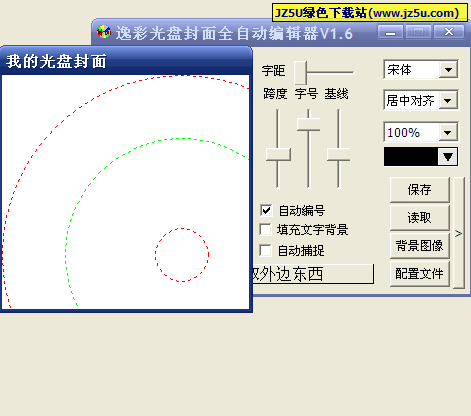The height and width of the screenshot is (416, 471).
Task: Click the 字号 vertical slider thumb
Action: [x=309, y=125]
